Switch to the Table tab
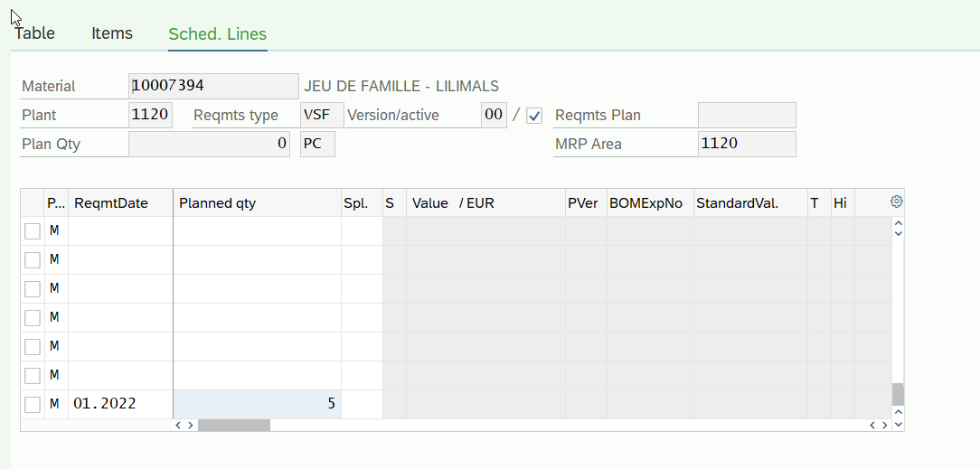 point(34,33)
